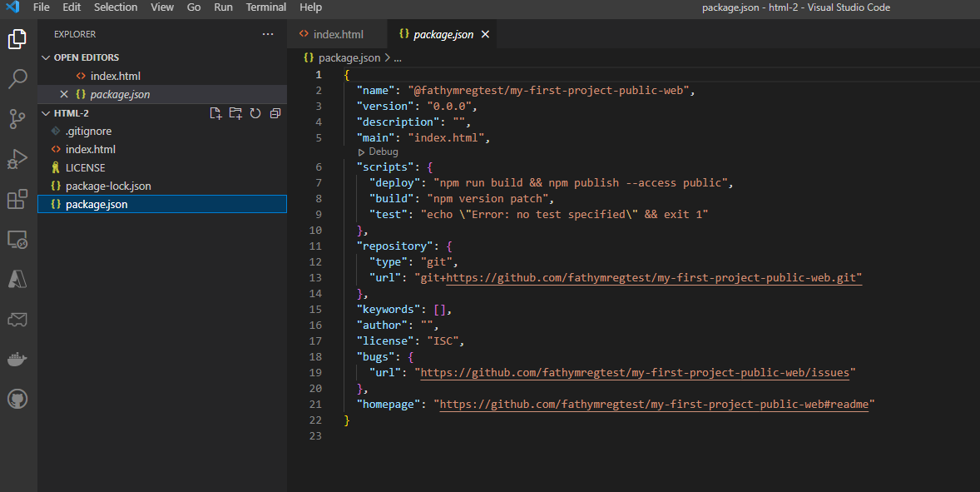The image size is (980, 492).
Task: Select package.json in Open Editors
Action: tap(162, 94)
